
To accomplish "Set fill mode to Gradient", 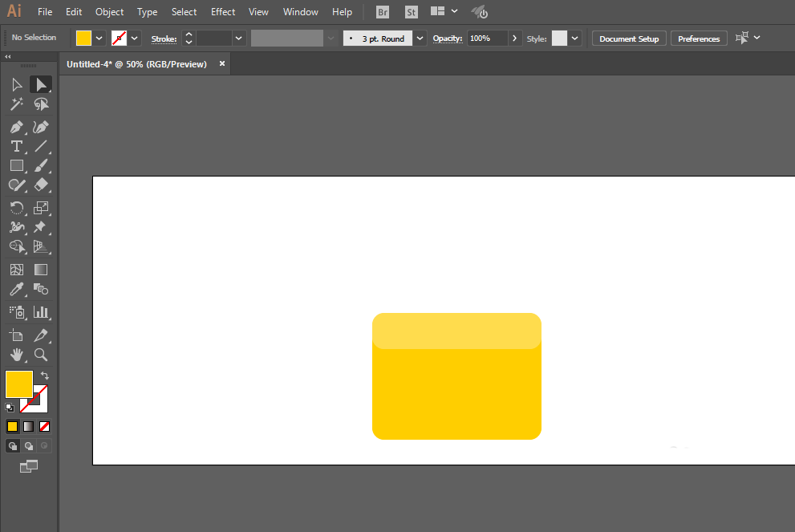I will click(28, 426).
